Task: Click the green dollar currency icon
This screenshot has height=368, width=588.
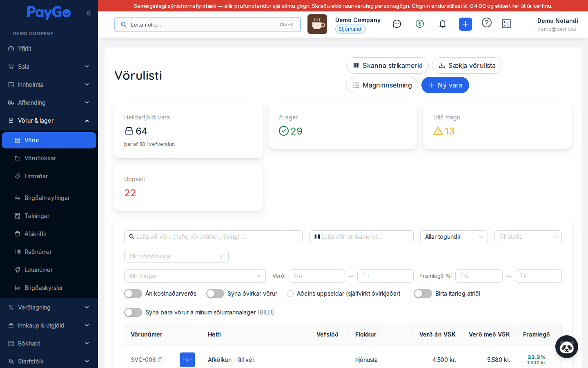Action: (420, 24)
